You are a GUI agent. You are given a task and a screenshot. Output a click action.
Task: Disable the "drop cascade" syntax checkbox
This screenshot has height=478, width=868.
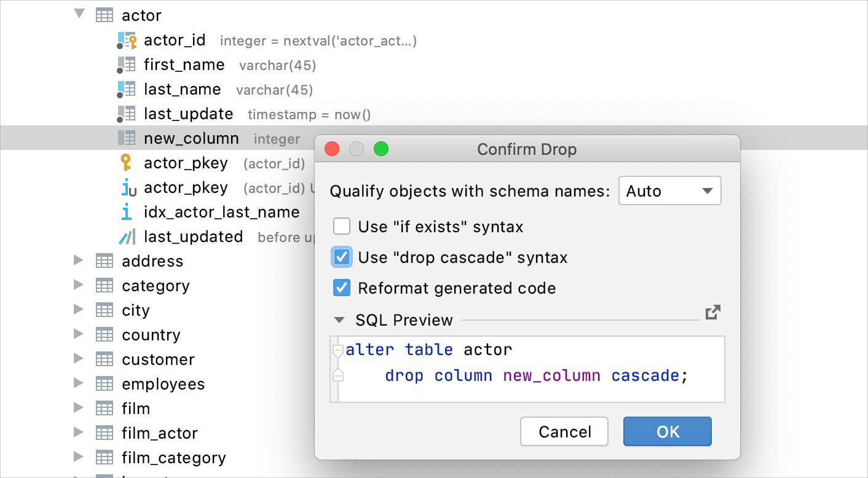[x=342, y=257]
